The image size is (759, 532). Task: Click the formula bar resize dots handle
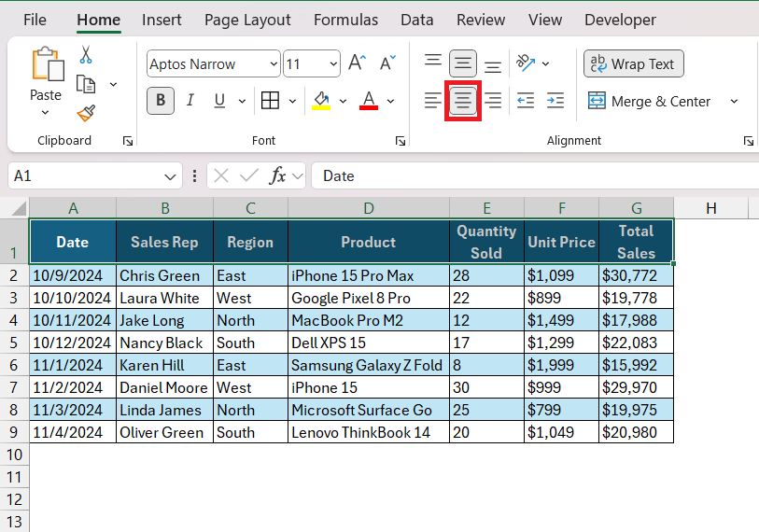tap(194, 175)
